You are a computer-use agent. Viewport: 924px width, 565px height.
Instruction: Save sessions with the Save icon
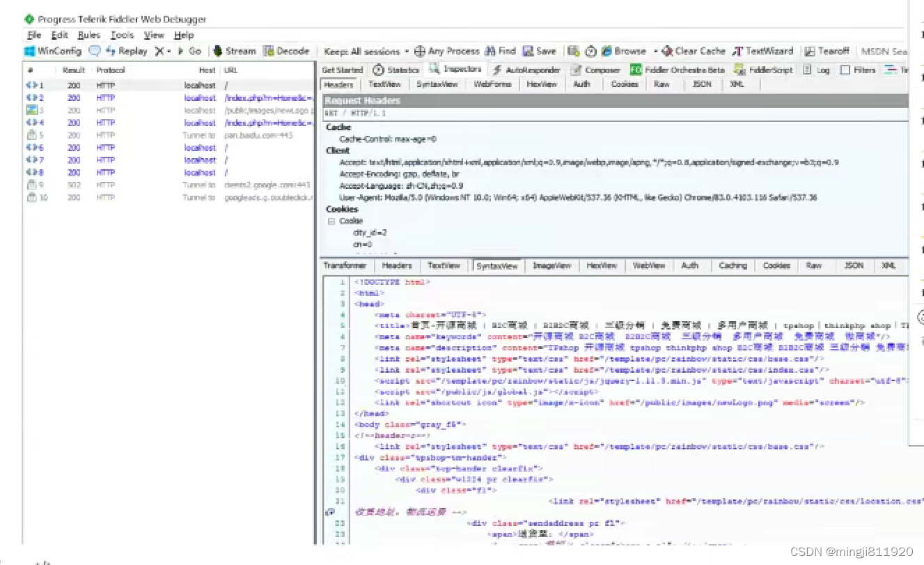[x=540, y=51]
